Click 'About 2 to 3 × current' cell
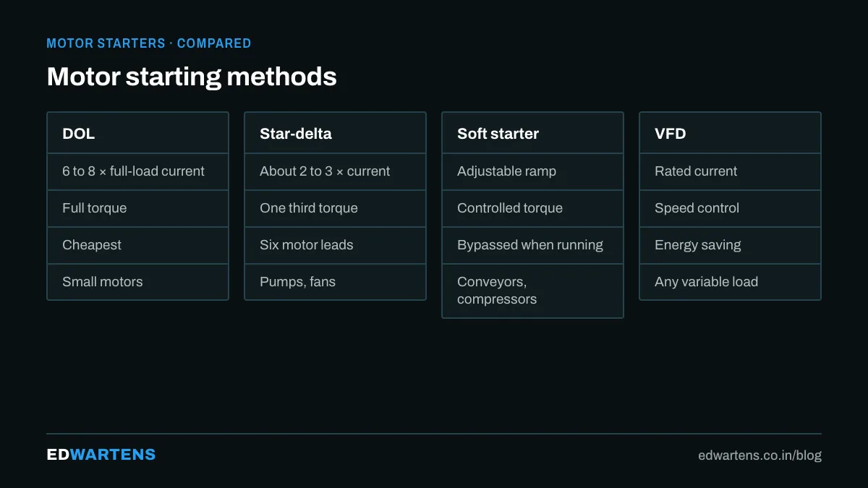This screenshot has height=488, width=868. coord(335,172)
